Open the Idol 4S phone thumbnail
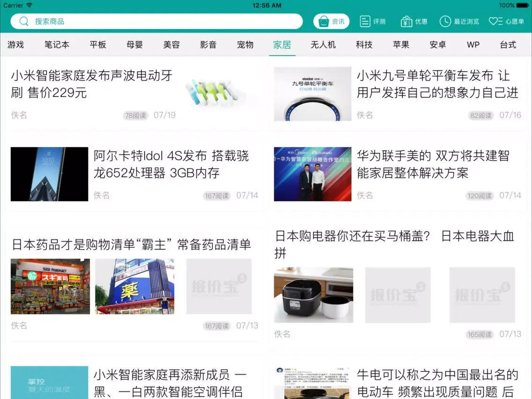This screenshot has height=399, width=532. point(49,174)
